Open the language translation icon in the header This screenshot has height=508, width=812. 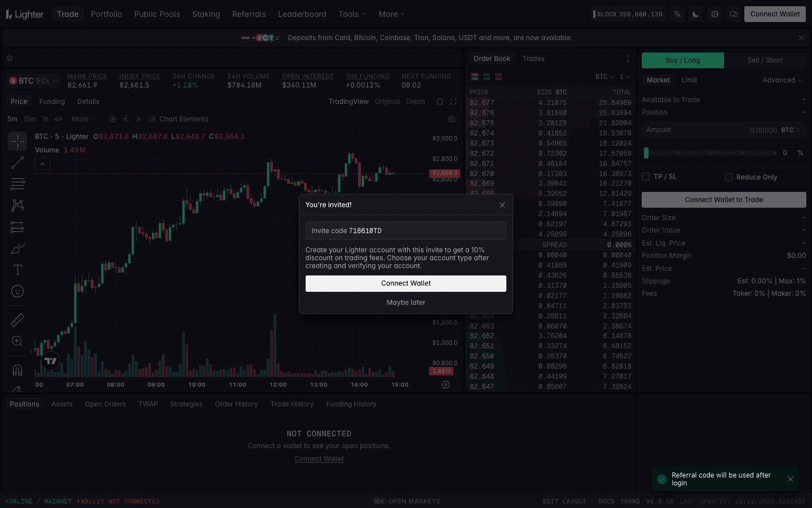click(677, 14)
